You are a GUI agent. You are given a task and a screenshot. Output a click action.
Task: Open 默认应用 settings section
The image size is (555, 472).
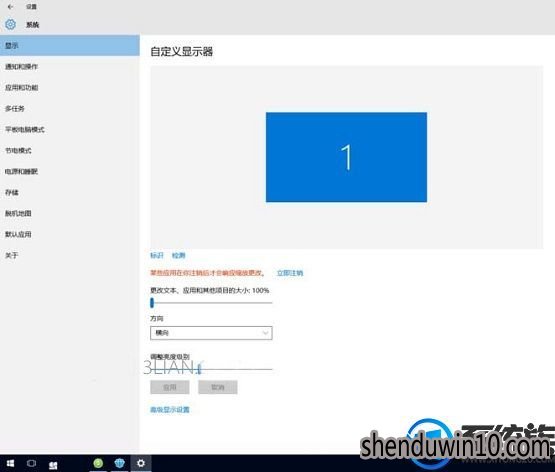[70, 234]
